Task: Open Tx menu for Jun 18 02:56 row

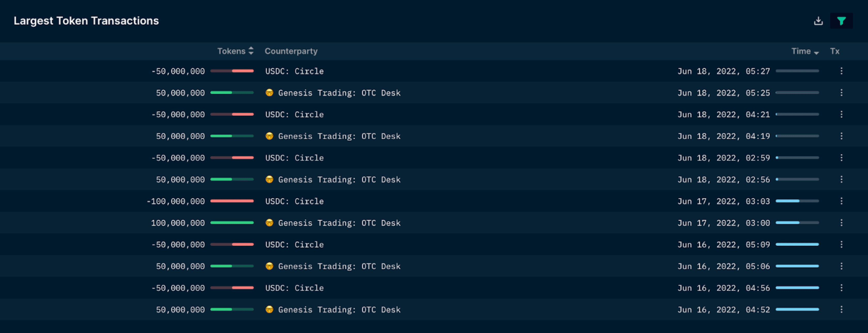Action: coord(841,179)
